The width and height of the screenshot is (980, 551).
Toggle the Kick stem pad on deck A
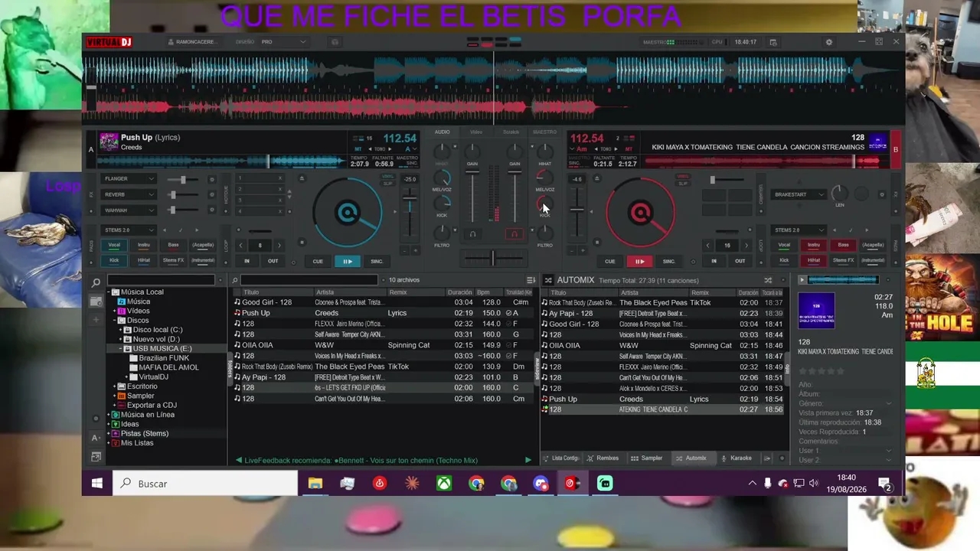tap(114, 260)
